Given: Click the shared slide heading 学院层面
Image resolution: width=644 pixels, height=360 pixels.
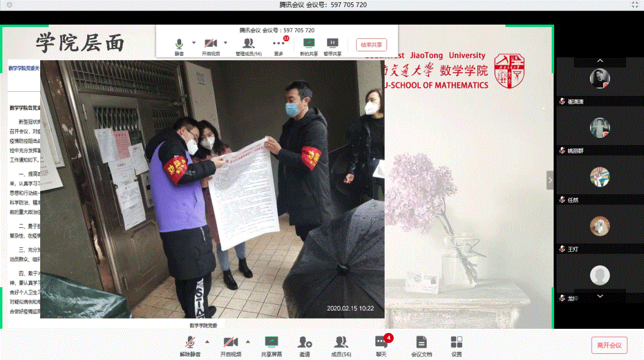Looking at the screenshot, I should click(80, 43).
